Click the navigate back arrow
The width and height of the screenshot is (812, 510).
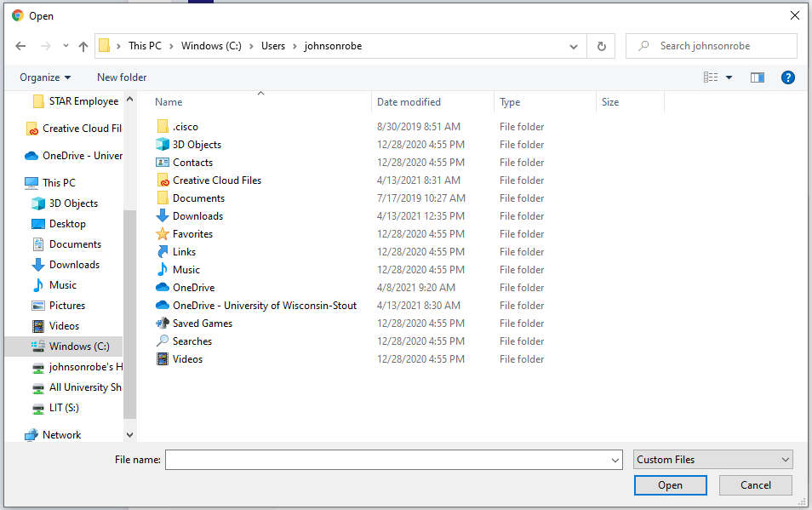point(20,45)
